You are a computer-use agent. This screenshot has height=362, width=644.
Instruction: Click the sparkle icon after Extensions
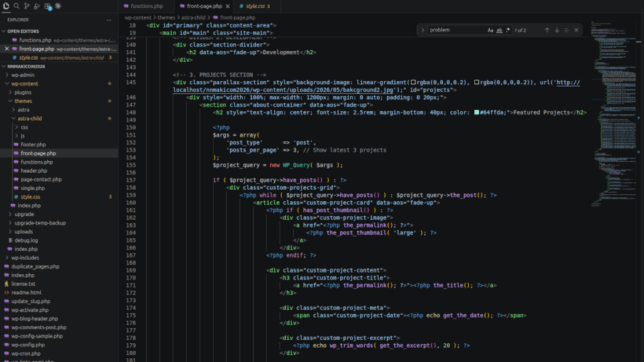[58, 6]
